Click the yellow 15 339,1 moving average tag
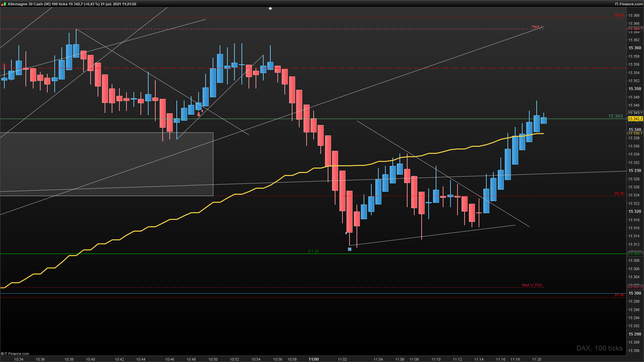The image size is (644, 362). 635,133
